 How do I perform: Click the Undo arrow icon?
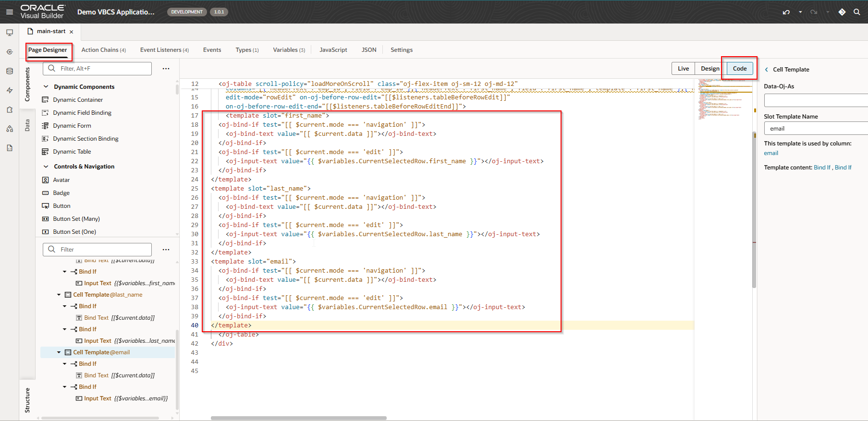(x=786, y=12)
